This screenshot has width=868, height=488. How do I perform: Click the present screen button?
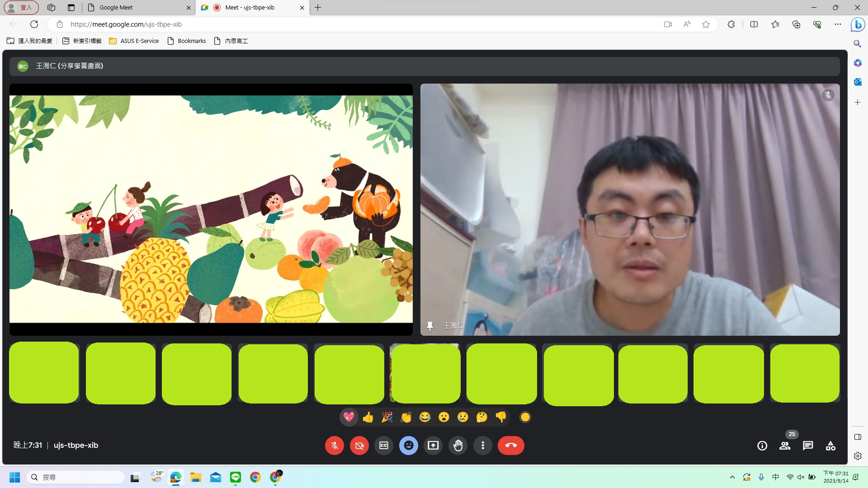433,446
